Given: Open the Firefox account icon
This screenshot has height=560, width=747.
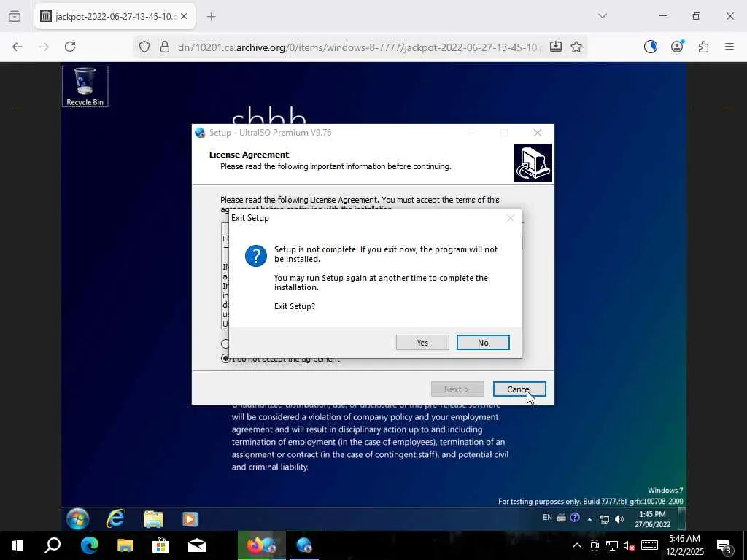Looking at the screenshot, I should pyautogui.click(x=677, y=47).
